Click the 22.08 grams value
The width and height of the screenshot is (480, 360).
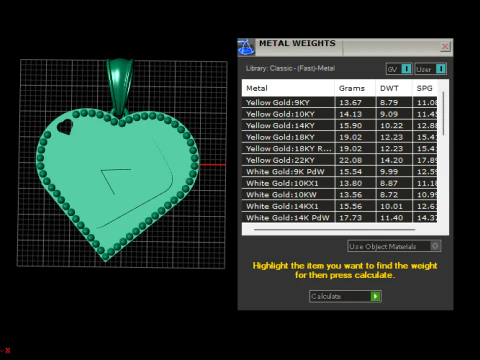click(x=350, y=160)
